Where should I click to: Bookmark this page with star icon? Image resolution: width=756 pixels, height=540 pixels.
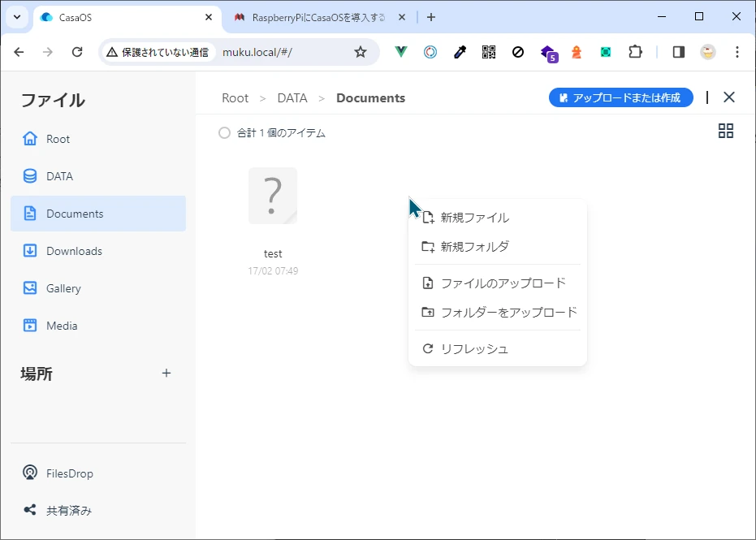pyautogui.click(x=361, y=52)
